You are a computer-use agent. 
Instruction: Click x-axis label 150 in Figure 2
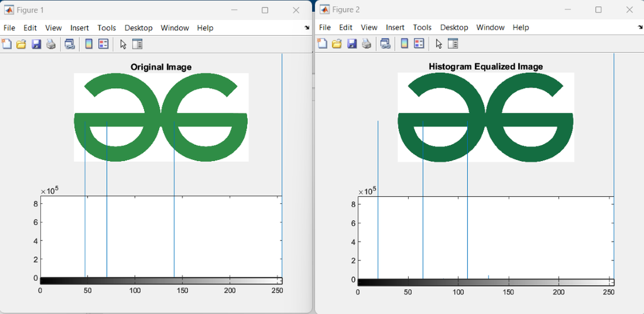[508, 292]
